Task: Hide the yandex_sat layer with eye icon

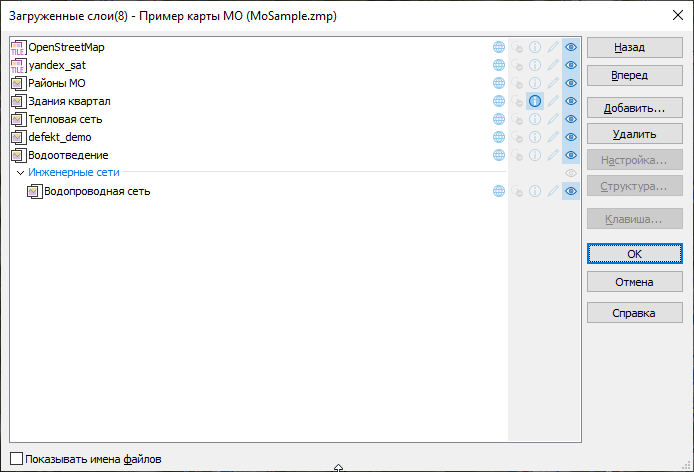Action: [x=571, y=65]
